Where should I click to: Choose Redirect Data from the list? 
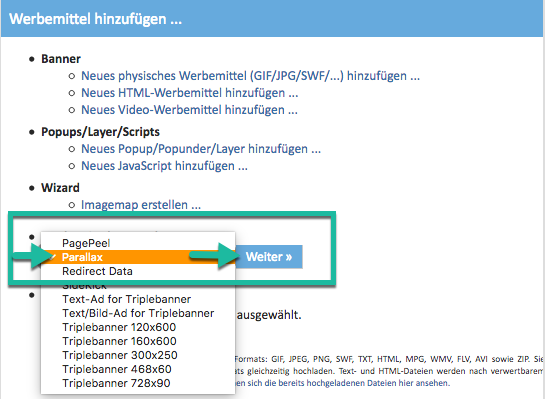pyautogui.click(x=138, y=271)
